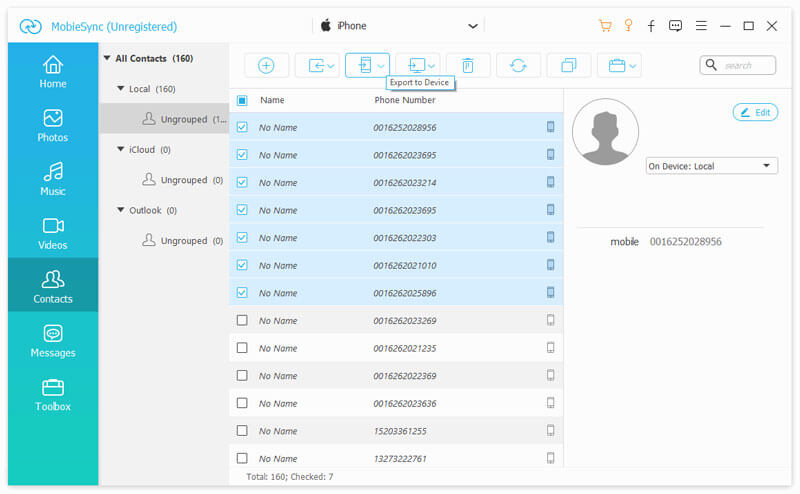Open the import contacts dropdown arrow
This screenshot has height=494, width=800.
pos(331,66)
